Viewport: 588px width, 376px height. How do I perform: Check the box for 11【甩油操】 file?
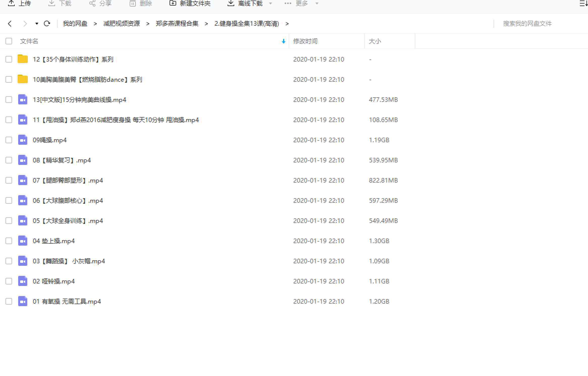click(9, 120)
